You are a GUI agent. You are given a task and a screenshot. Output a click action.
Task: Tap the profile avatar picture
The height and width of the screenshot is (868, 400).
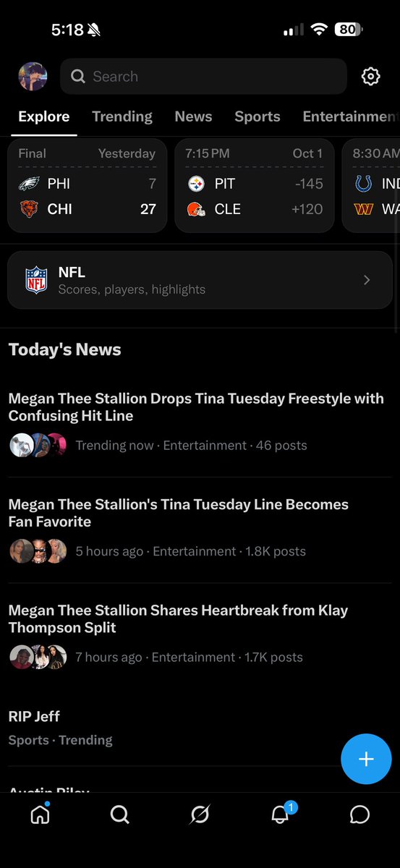[x=33, y=76]
